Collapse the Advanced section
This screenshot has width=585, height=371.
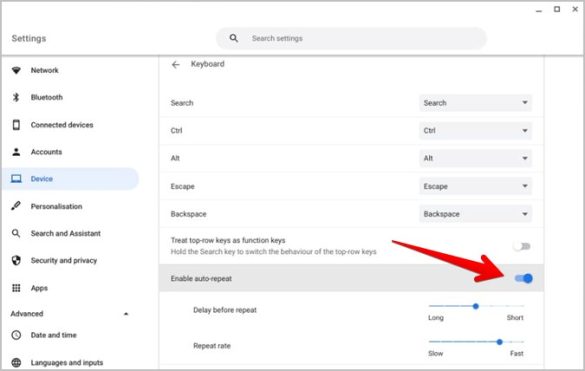click(126, 314)
